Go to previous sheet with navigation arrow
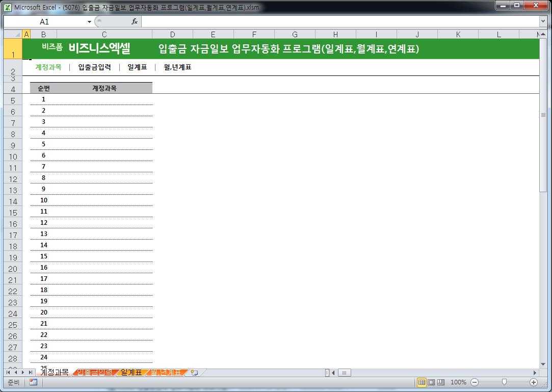This screenshot has width=552, height=392. tap(15, 372)
